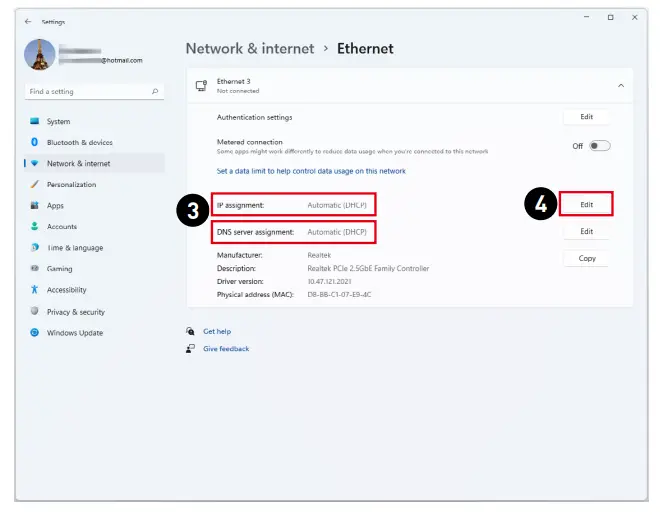Screen dimensions: 668x515
Task: Click the Accounts person icon
Action: click(x=35, y=227)
